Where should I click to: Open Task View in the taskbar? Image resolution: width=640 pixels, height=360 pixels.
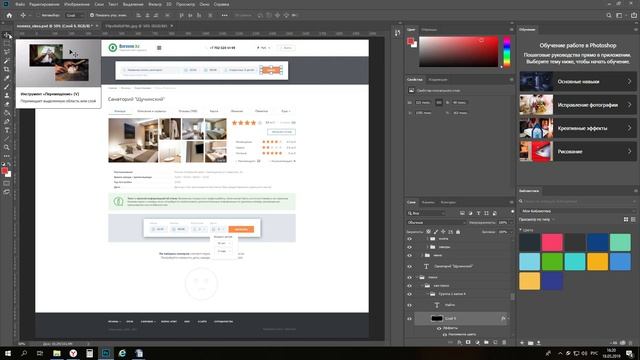click(40, 353)
